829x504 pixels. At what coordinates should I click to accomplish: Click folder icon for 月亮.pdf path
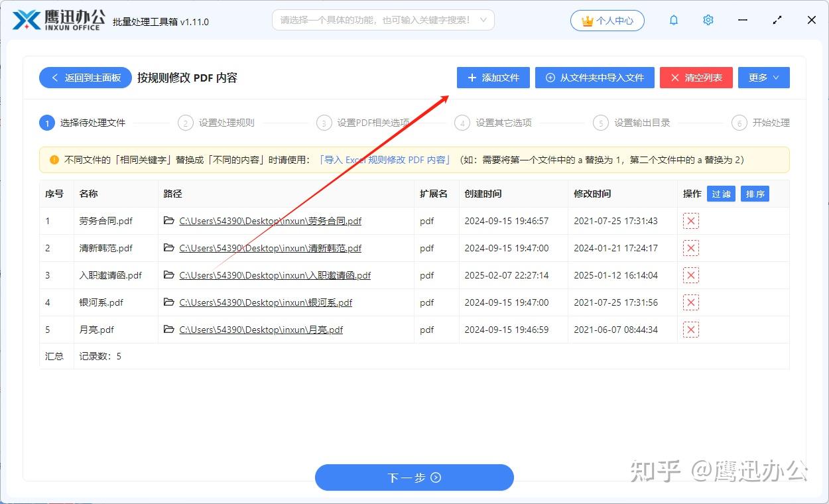click(169, 330)
